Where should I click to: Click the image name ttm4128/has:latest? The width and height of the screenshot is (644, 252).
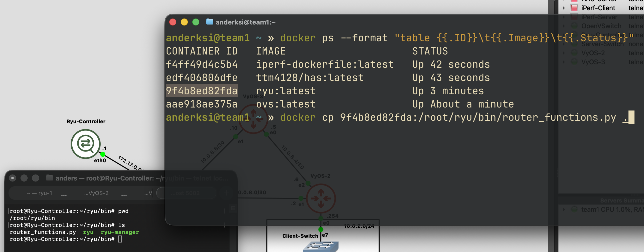[310, 77]
